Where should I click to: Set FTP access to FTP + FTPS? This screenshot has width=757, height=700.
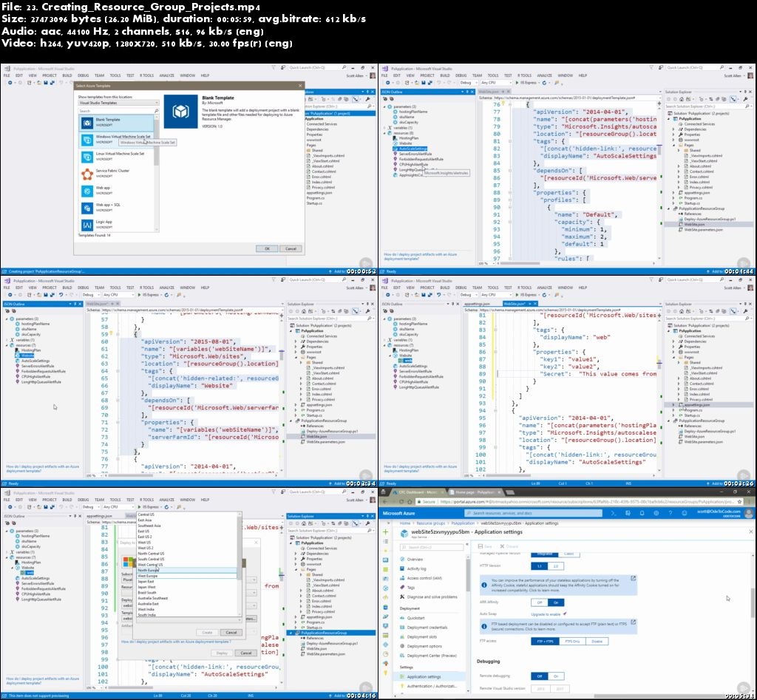[x=545, y=641]
